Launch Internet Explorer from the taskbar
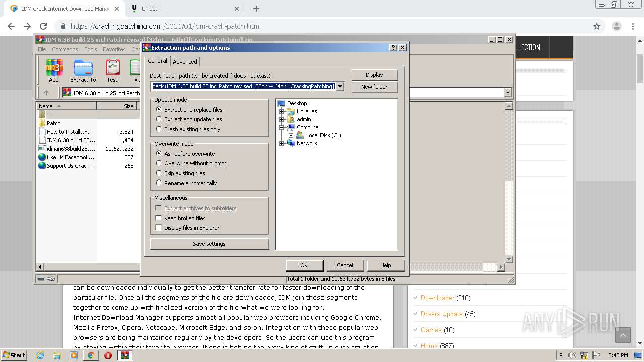The height and width of the screenshot is (362, 644). 40,355
